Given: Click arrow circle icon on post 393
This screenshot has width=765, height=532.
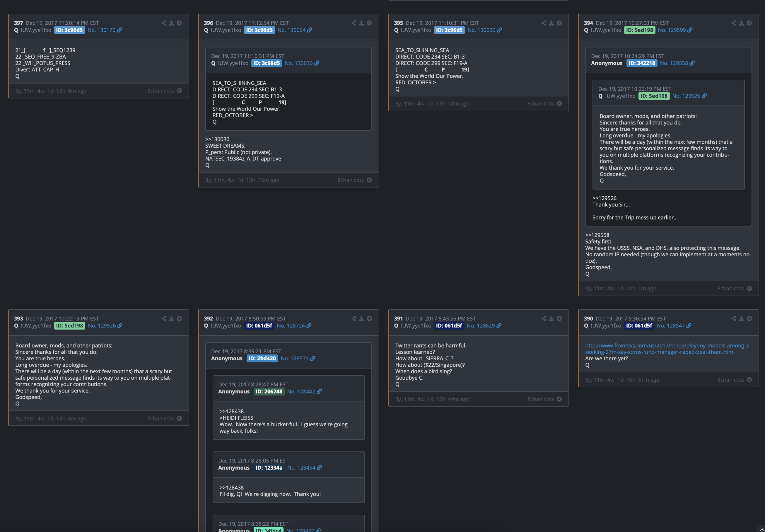Looking at the screenshot, I should pos(179,319).
